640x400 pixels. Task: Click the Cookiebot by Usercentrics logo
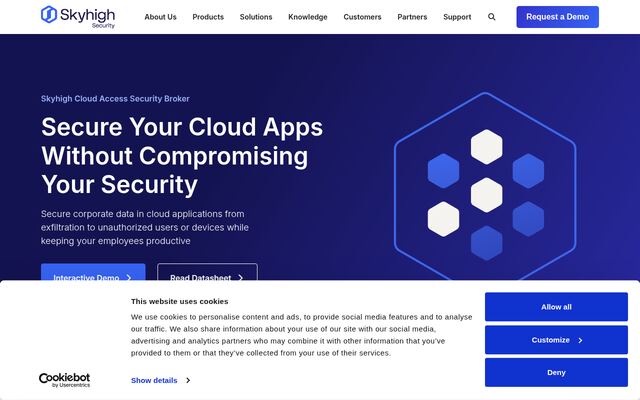tap(64, 380)
